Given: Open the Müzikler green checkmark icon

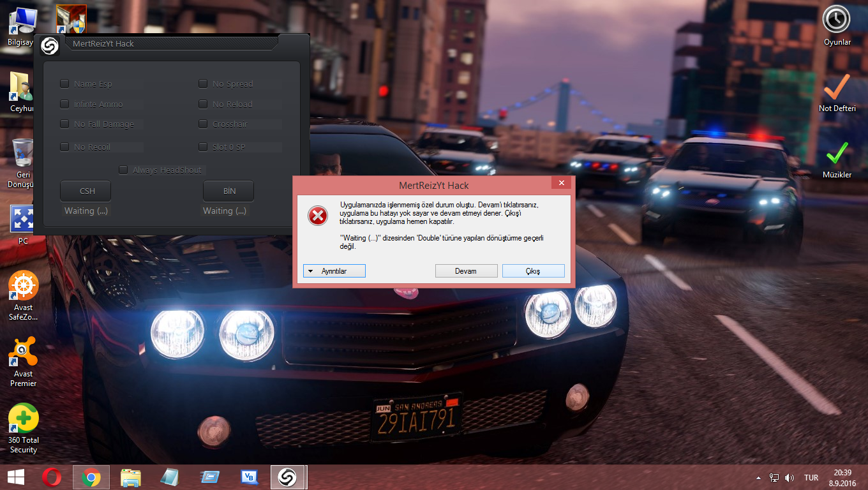Looking at the screenshot, I should [x=837, y=160].
